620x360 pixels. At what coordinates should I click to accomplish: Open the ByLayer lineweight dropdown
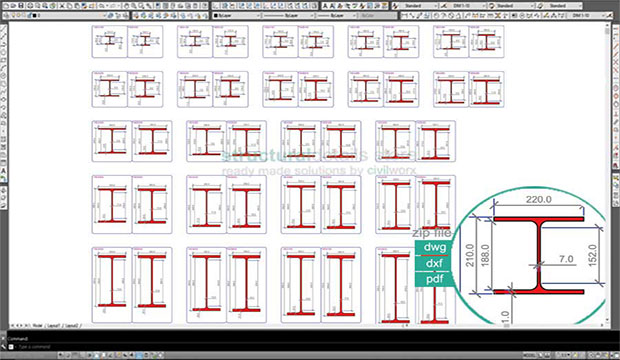pyautogui.click(x=338, y=15)
